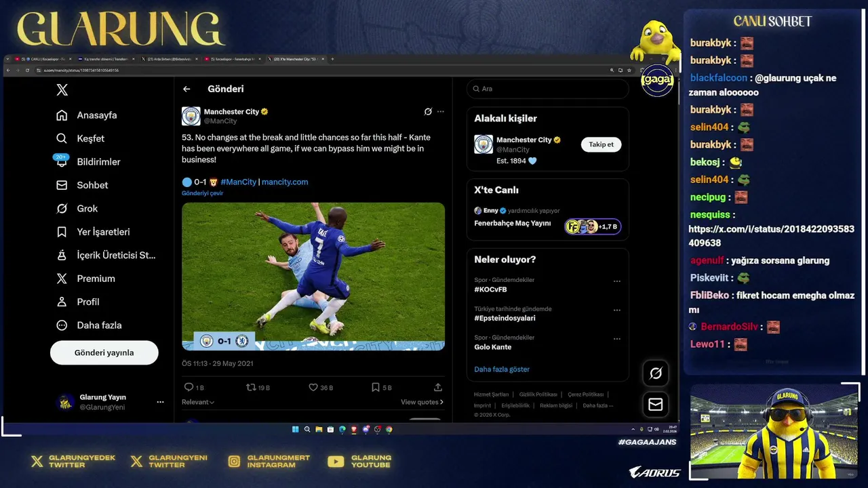Click the +1,7 B listeners badge
Screen dimensions: 868x488
point(593,226)
